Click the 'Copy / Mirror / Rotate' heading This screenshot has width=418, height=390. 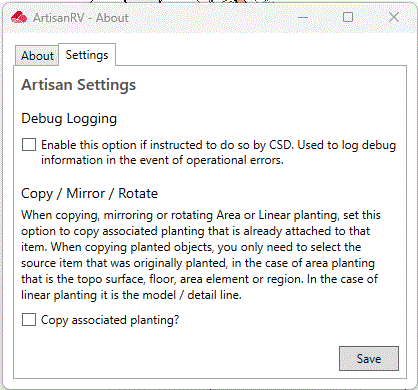(89, 194)
